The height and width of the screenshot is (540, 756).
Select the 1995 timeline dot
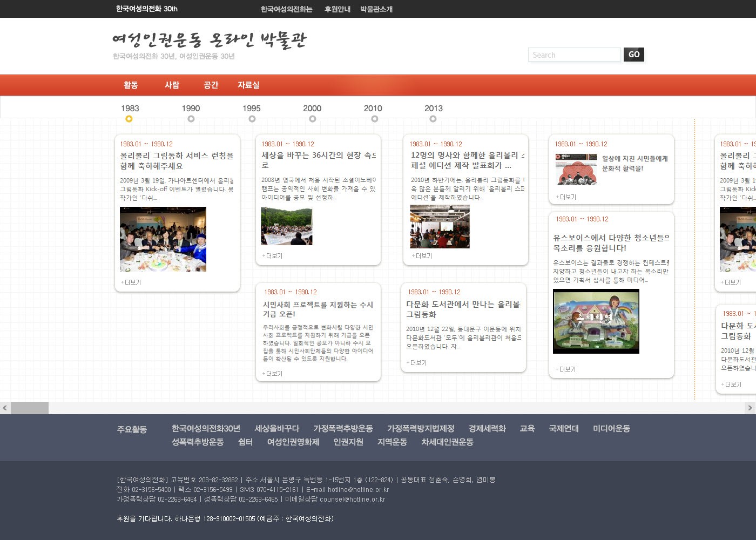click(252, 119)
